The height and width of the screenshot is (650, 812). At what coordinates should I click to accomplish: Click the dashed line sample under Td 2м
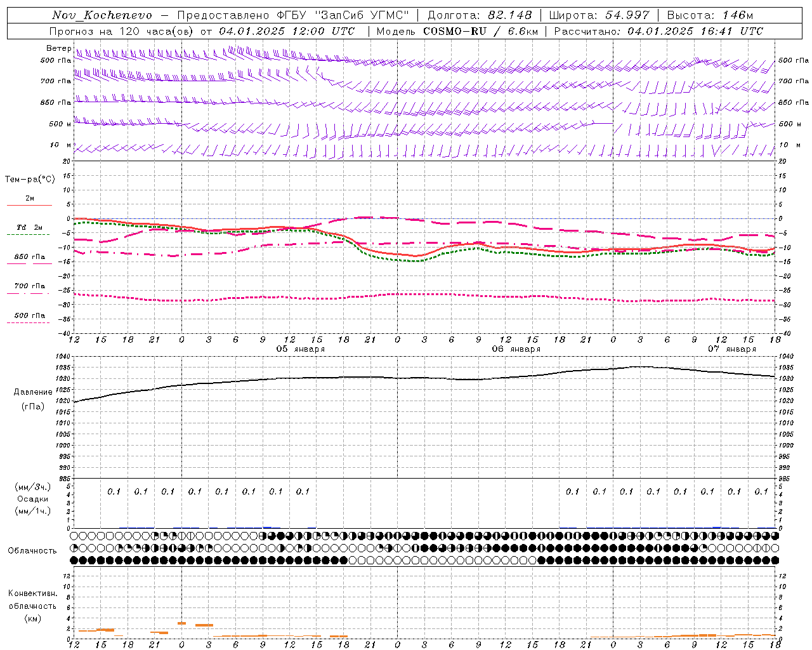point(29,234)
